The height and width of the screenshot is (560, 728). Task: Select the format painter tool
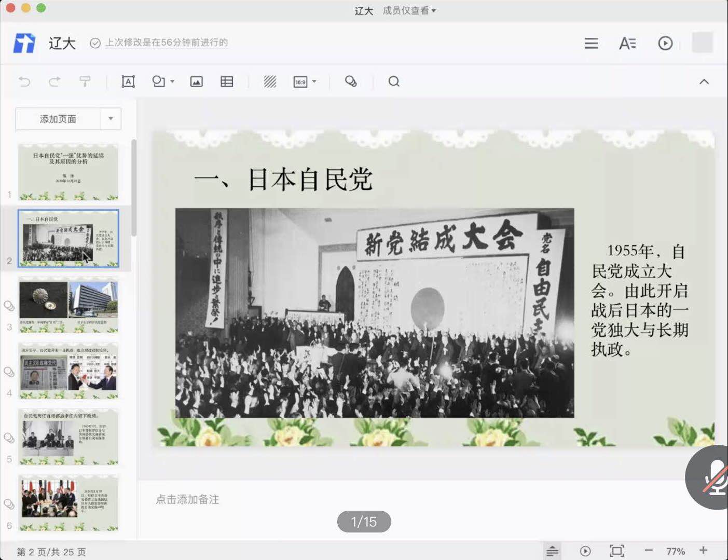tap(85, 81)
